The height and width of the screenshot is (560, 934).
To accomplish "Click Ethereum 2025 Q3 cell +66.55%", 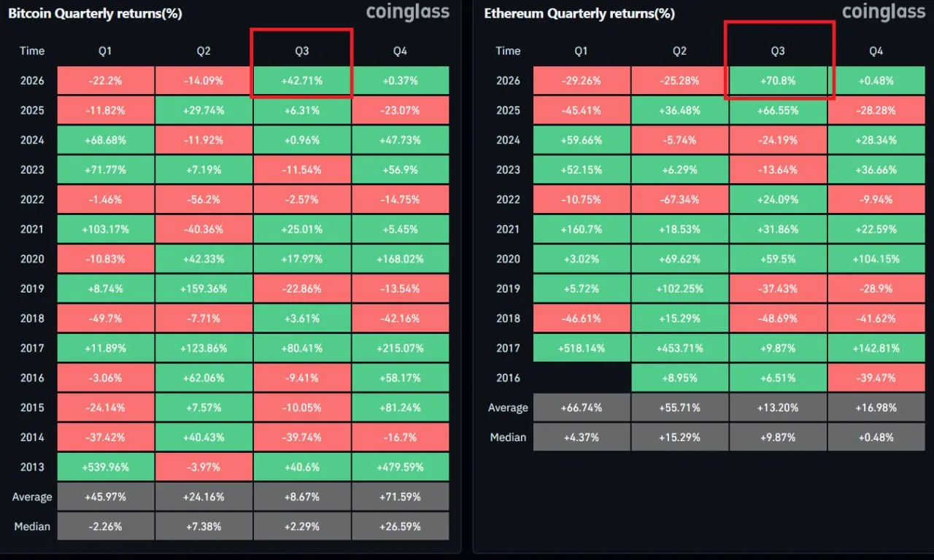I will [x=778, y=110].
